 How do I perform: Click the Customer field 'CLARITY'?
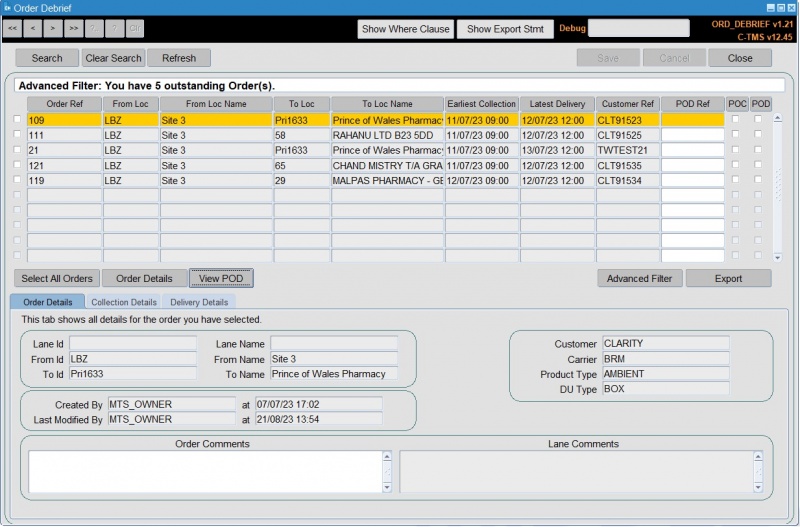[666, 343]
